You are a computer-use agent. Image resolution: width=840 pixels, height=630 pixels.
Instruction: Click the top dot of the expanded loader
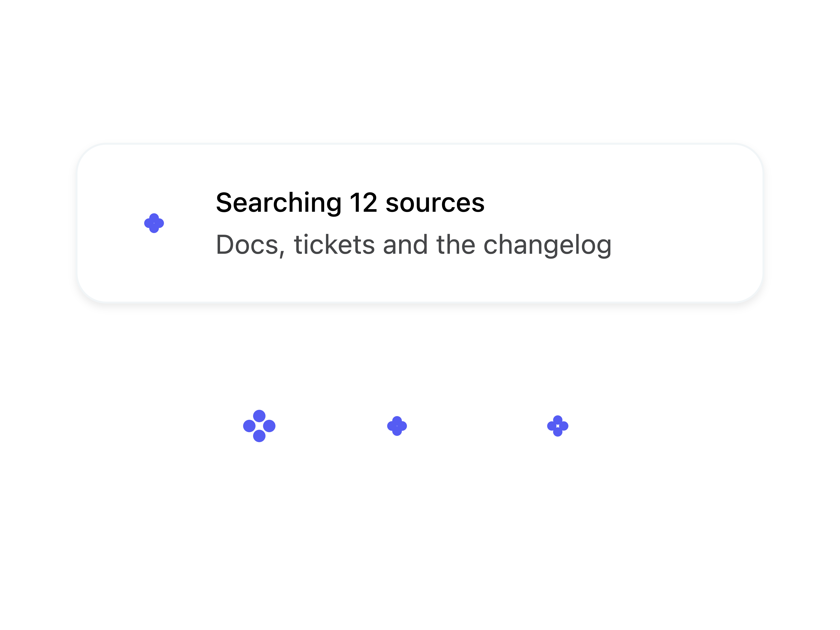pos(259,416)
